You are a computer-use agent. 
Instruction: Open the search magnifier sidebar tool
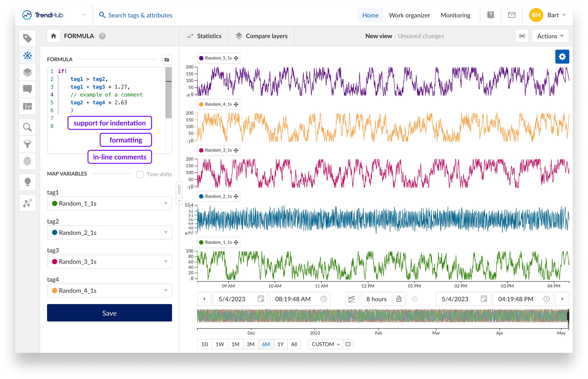coord(27,127)
